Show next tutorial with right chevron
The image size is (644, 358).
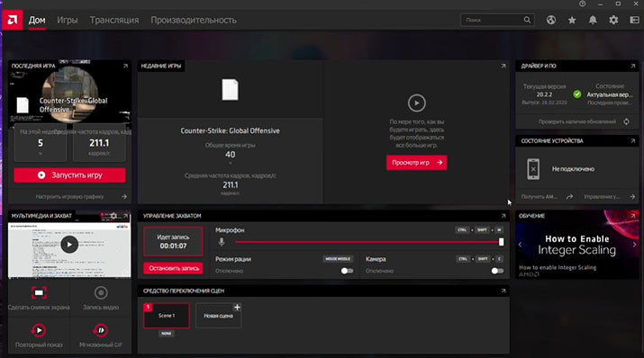pyautogui.click(x=634, y=245)
